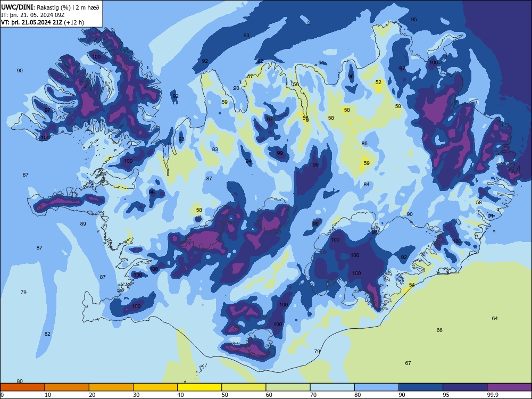
Task: Click the humidity value '54' on the map
Action: 412,285
